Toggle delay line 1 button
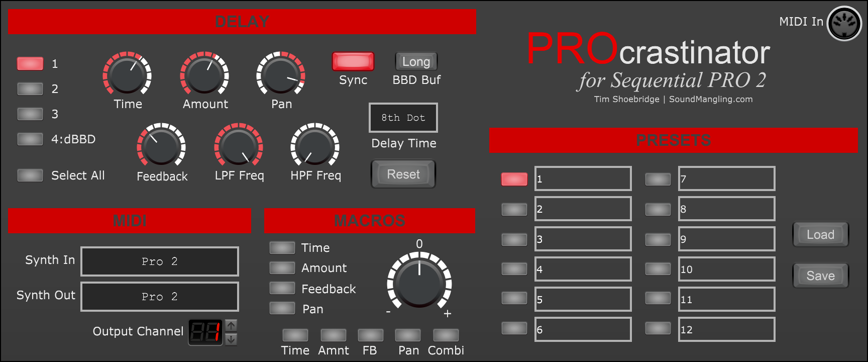Viewport: 868px width, 362px height. tap(30, 63)
